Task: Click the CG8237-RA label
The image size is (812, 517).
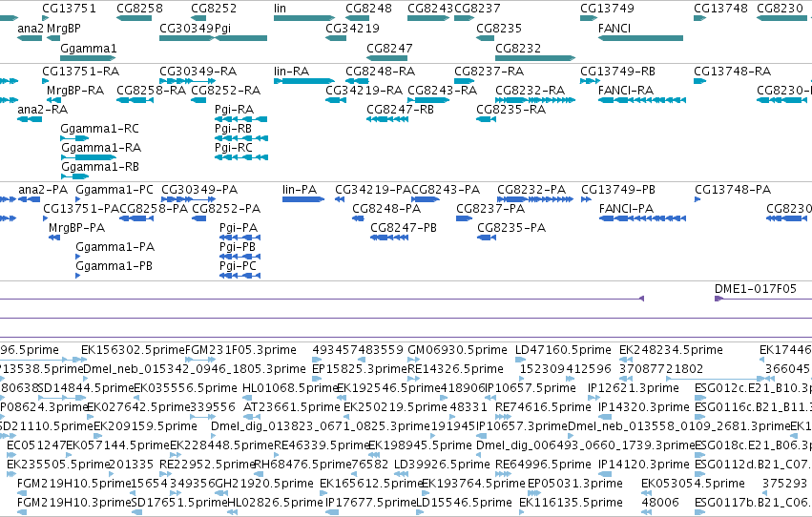Action: pyautogui.click(x=489, y=72)
